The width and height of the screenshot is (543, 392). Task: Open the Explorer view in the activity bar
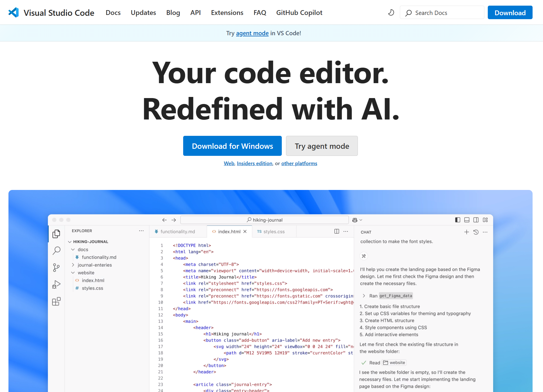coord(56,234)
